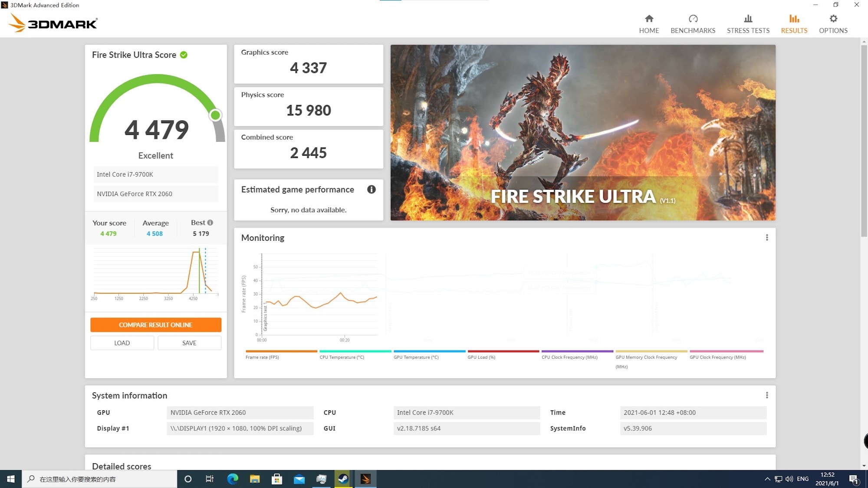This screenshot has height=488, width=868.
Task: Click the green validated checkmark icon
Action: pyautogui.click(x=184, y=55)
